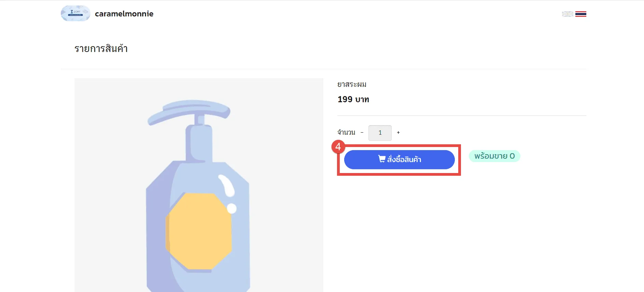Click the cart icon in order button
Image resolution: width=644 pixels, height=292 pixels.
pos(382,159)
